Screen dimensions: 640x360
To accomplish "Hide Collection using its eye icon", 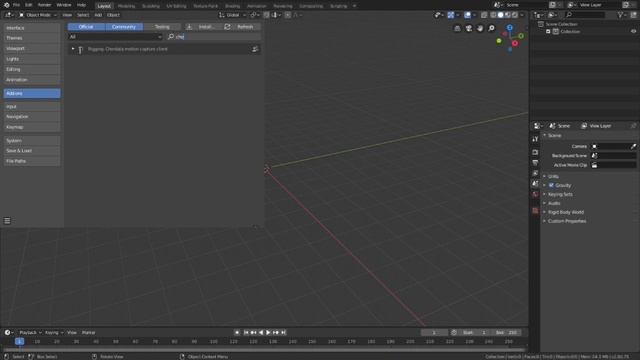I will (633, 31).
